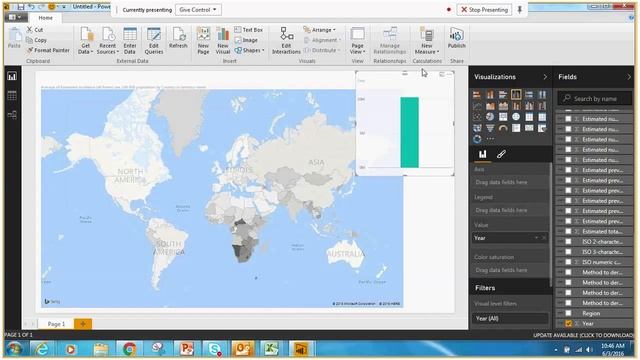Open the Format paint-roller pane

(x=501, y=154)
